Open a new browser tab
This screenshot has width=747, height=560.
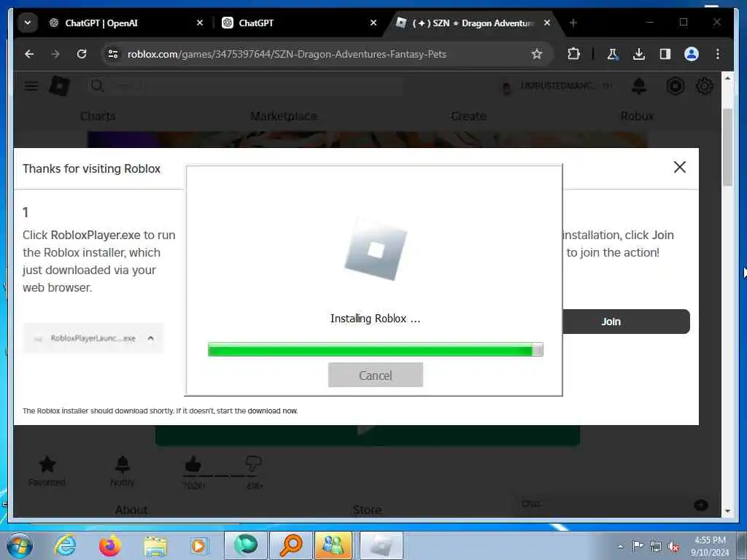(573, 23)
